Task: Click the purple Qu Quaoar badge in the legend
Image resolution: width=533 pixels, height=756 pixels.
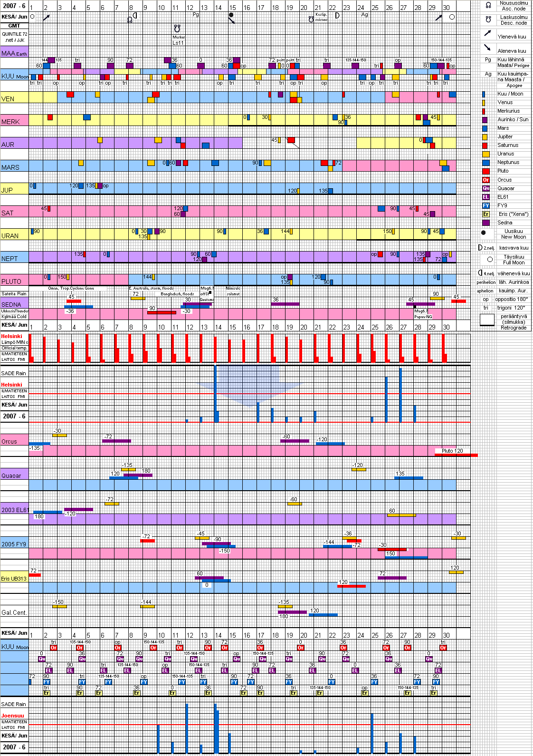Action: coord(485,188)
